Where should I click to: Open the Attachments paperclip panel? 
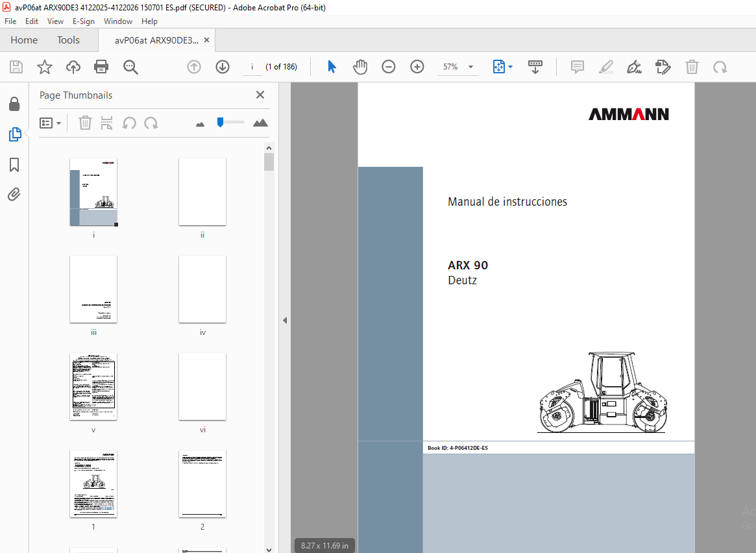click(14, 194)
